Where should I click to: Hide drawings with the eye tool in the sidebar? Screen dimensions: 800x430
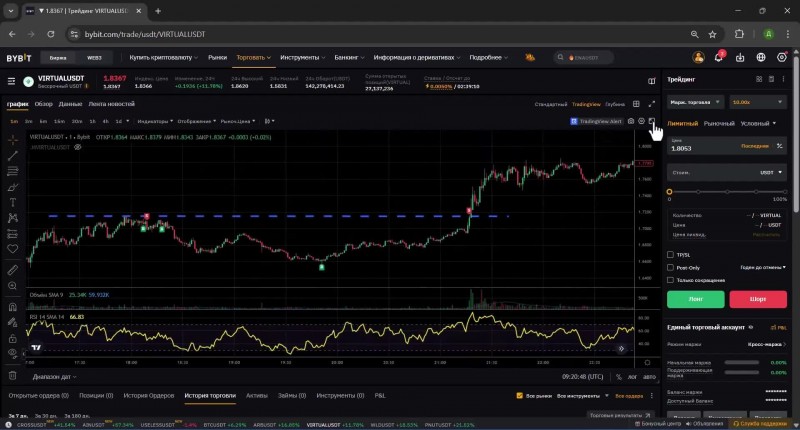coord(13,352)
